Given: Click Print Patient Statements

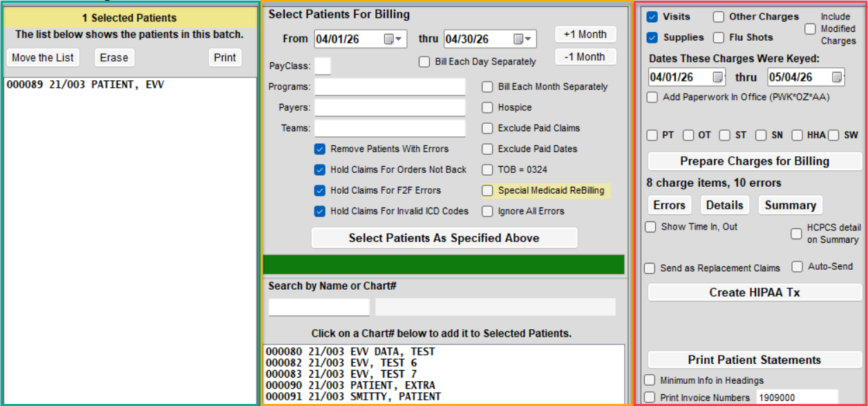Looking at the screenshot, I should (x=755, y=360).
